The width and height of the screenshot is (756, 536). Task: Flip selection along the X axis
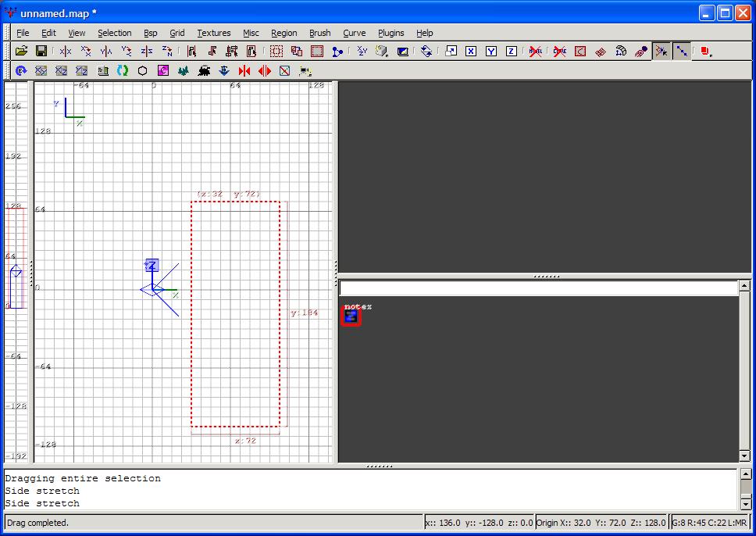click(65, 51)
